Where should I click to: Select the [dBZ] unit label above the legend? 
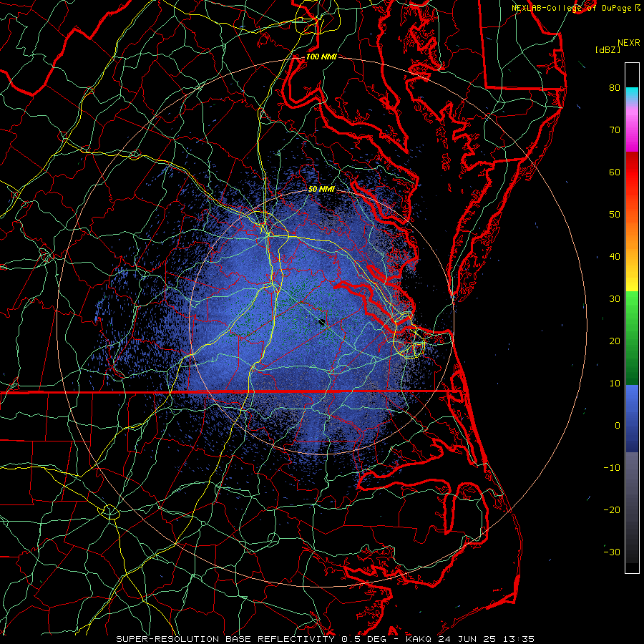point(608,50)
